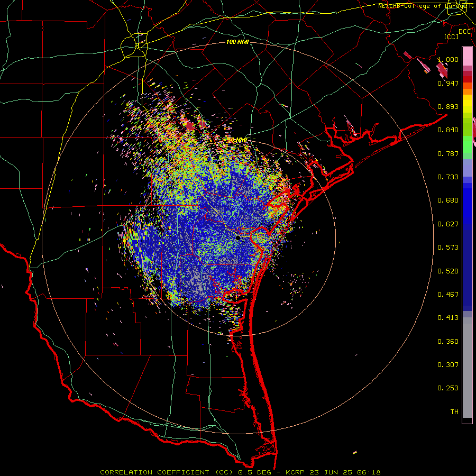The image size is (476, 476).
Task: Click the Correlation Coefficient KCRP caption
Action: [240, 472]
